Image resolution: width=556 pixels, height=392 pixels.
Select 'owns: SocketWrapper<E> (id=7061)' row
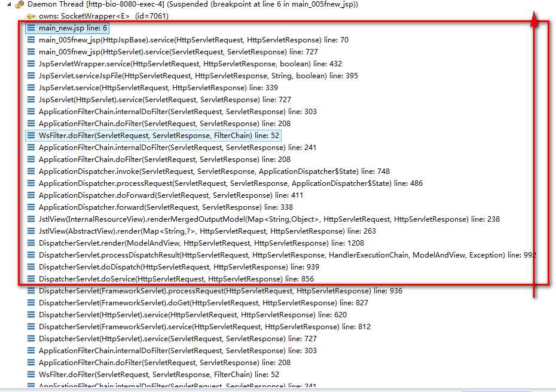coord(103,16)
